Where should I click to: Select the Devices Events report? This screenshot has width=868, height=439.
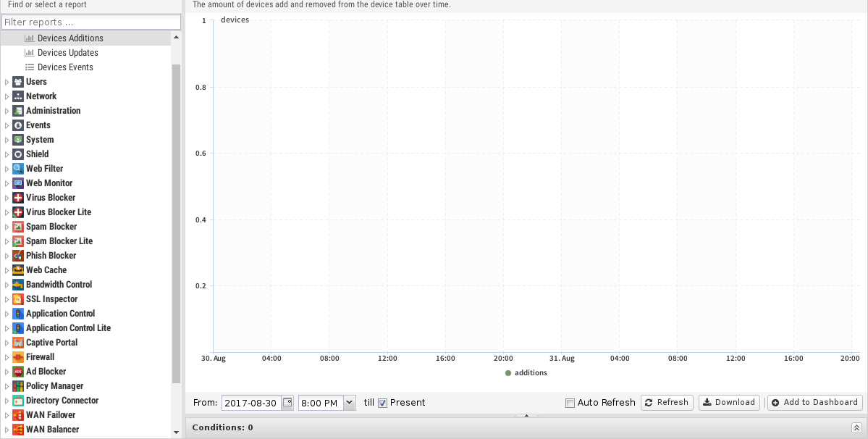click(x=65, y=67)
